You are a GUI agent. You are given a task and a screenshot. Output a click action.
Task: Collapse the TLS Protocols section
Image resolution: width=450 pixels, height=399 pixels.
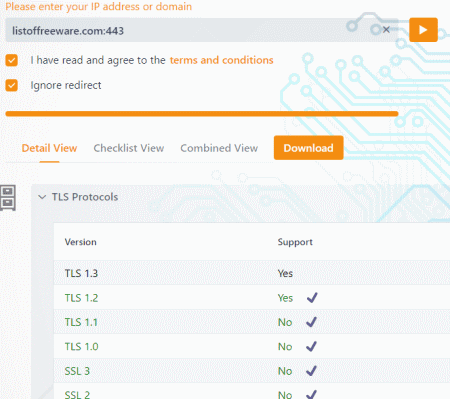point(42,197)
